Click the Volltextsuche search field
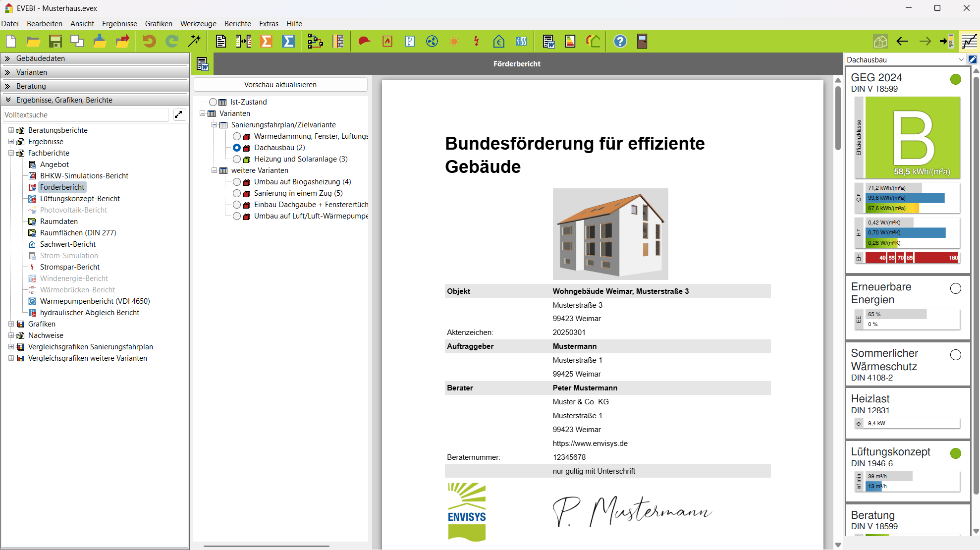The height and width of the screenshot is (550, 980). (85, 115)
